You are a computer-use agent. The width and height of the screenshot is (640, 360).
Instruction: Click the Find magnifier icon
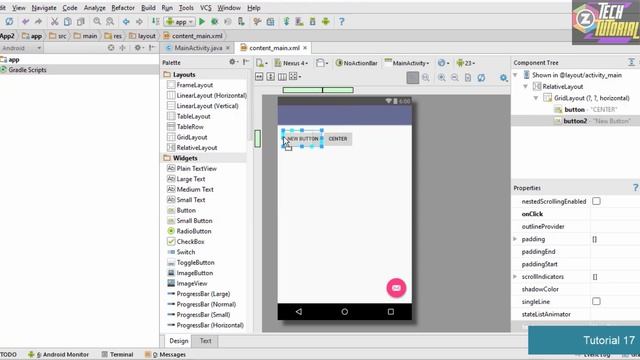(97, 21)
